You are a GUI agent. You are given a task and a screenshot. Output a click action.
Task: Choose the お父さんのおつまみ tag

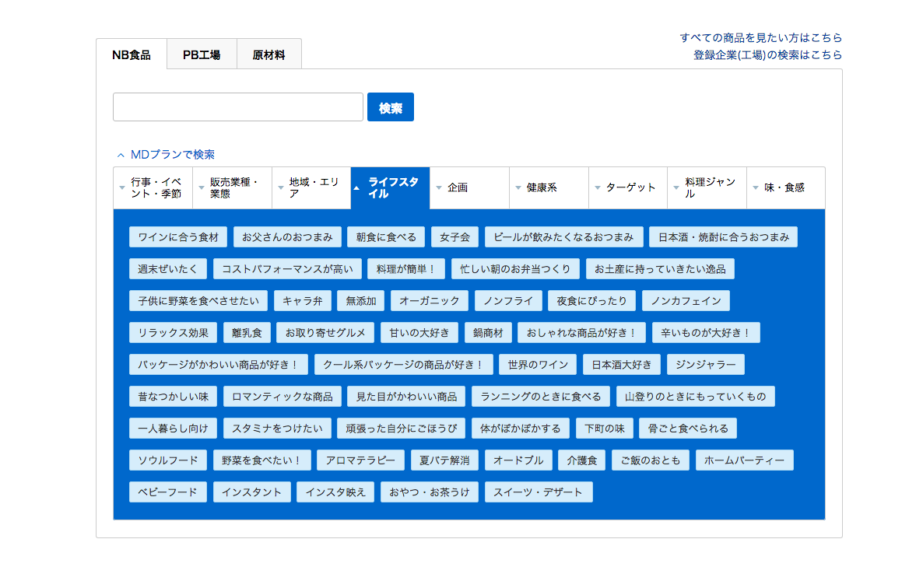coord(287,237)
